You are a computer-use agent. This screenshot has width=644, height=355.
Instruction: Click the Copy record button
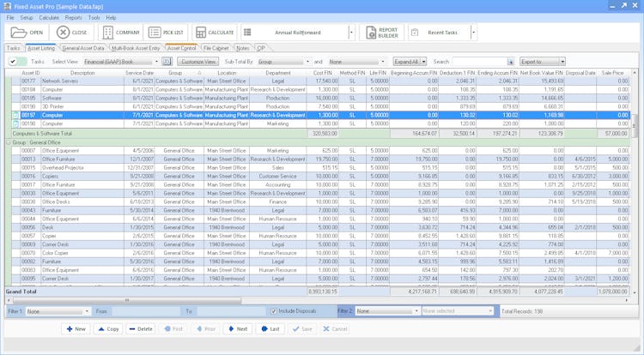click(108, 328)
